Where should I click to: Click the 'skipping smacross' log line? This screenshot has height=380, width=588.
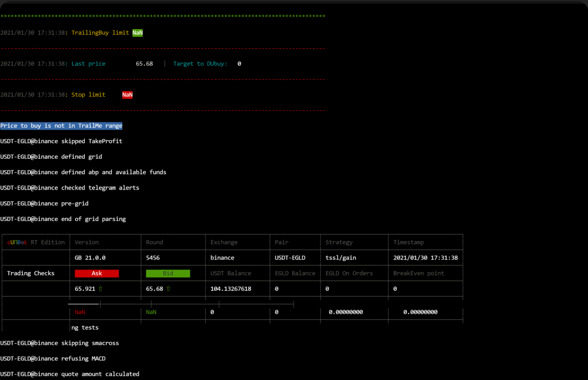pos(60,343)
